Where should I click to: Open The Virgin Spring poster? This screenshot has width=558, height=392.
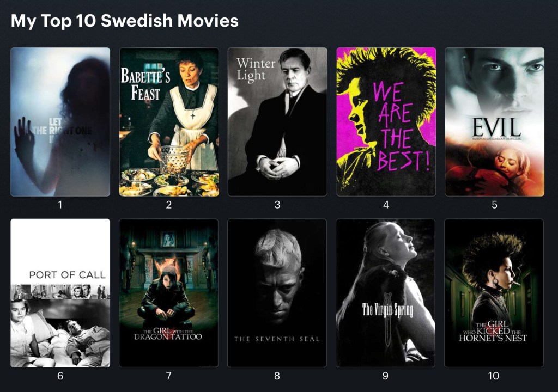tap(386, 293)
